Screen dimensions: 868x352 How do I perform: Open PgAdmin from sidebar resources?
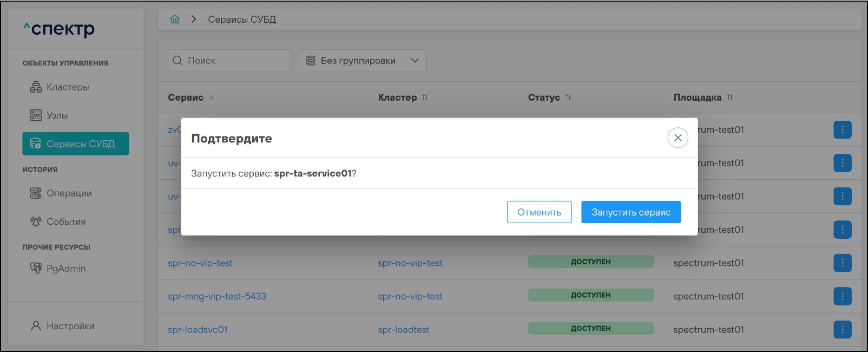[x=66, y=269]
